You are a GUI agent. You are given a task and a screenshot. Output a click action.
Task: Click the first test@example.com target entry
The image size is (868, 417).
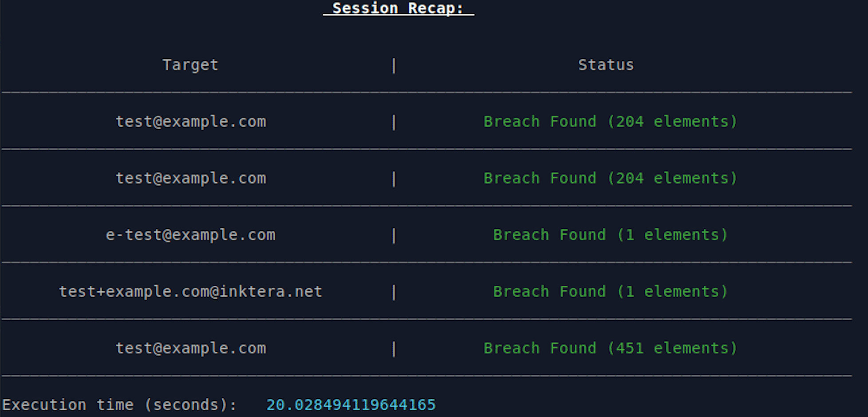point(191,122)
